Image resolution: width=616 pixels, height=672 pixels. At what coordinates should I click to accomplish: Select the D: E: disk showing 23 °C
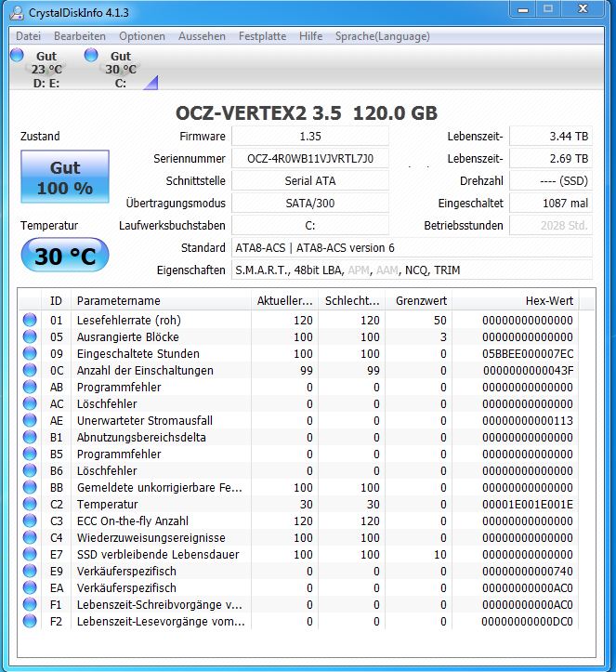46,70
